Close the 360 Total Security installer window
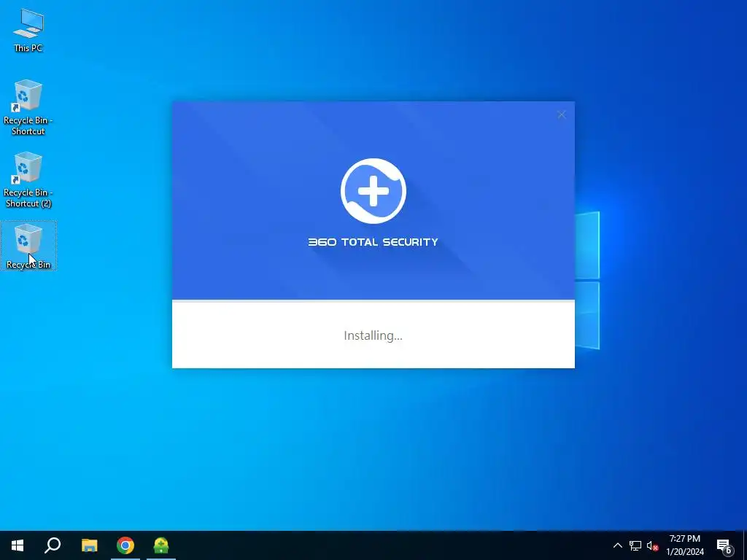The image size is (747, 560). click(x=562, y=114)
